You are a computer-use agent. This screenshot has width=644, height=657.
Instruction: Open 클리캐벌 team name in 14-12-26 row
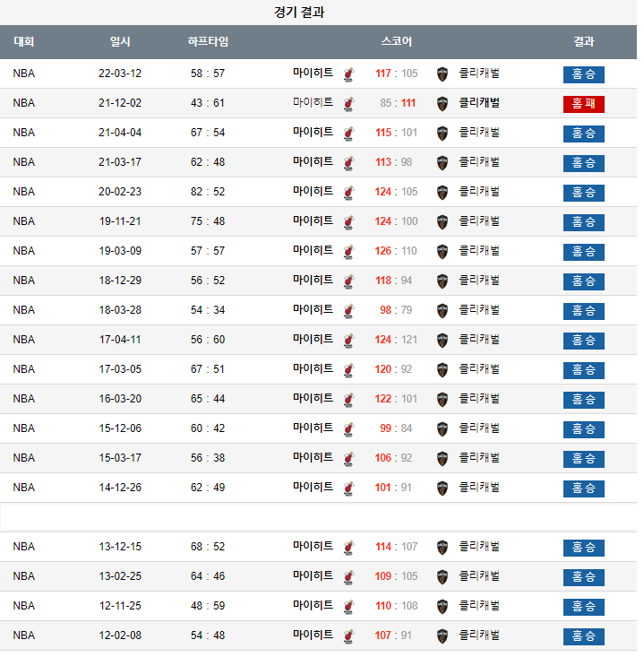(479, 488)
